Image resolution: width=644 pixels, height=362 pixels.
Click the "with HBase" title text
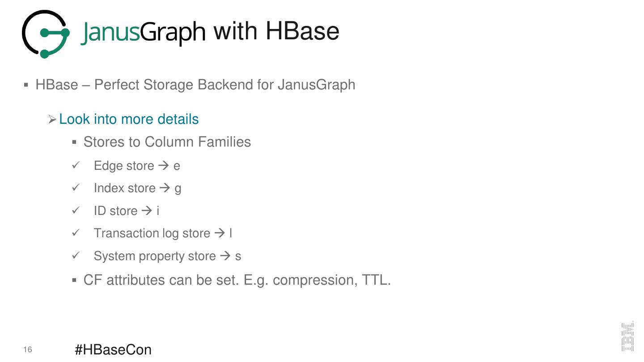tap(276, 31)
